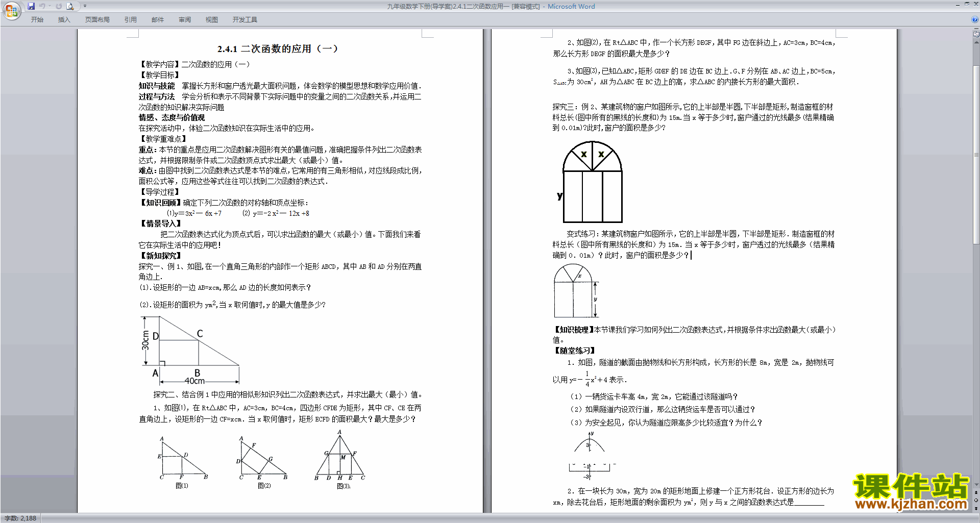The image size is (980, 523).
Task: Click the small arched window diagram
Action: point(576,291)
